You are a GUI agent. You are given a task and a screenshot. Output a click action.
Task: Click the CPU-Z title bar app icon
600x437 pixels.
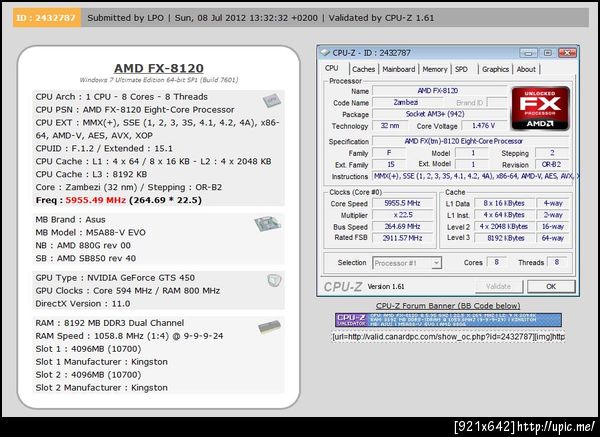pyautogui.click(x=325, y=52)
